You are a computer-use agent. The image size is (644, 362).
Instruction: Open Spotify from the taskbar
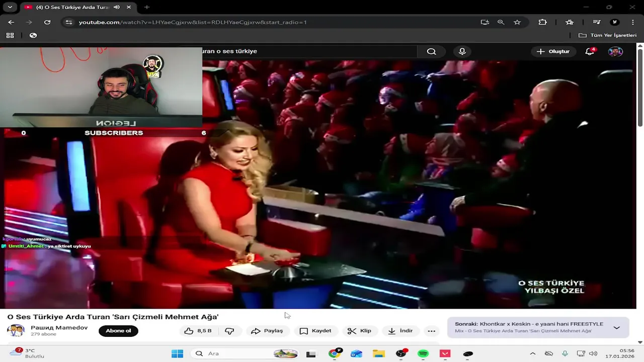[x=423, y=353]
